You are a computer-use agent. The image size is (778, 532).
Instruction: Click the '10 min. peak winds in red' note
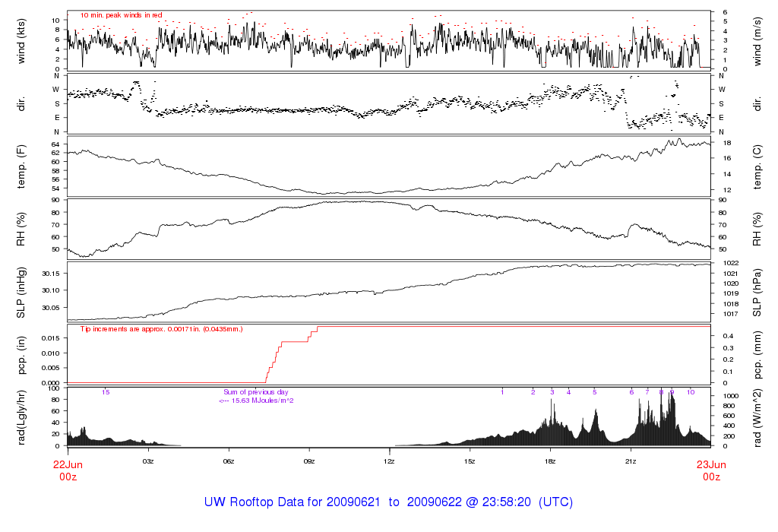[x=121, y=15]
